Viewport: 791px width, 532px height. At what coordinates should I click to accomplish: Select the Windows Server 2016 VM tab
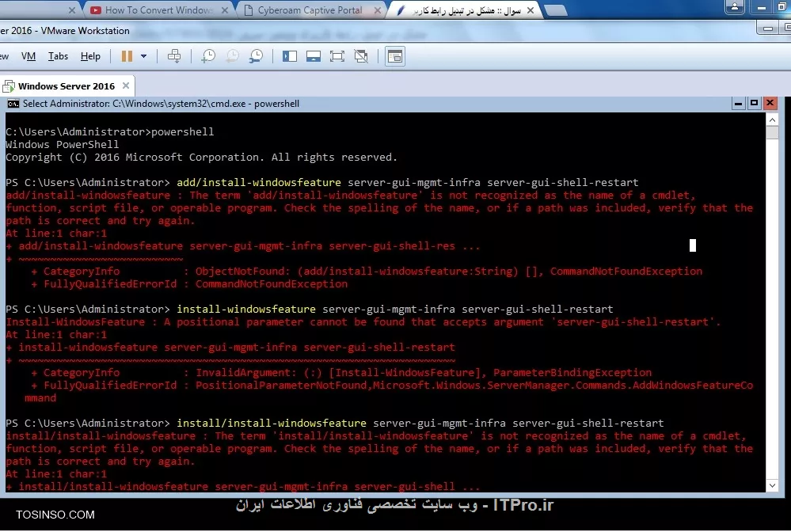click(66, 86)
